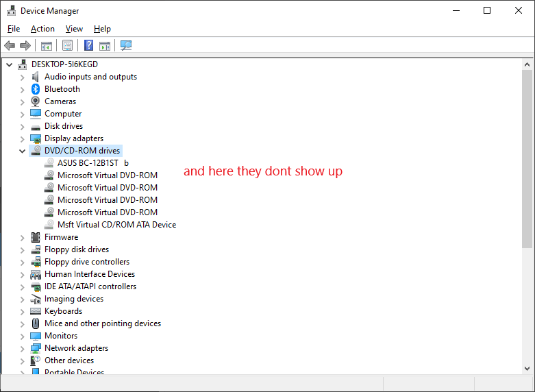Image resolution: width=535 pixels, height=392 pixels.
Task: Minimize the Device Manager window
Action: click(x=456, y=10)
